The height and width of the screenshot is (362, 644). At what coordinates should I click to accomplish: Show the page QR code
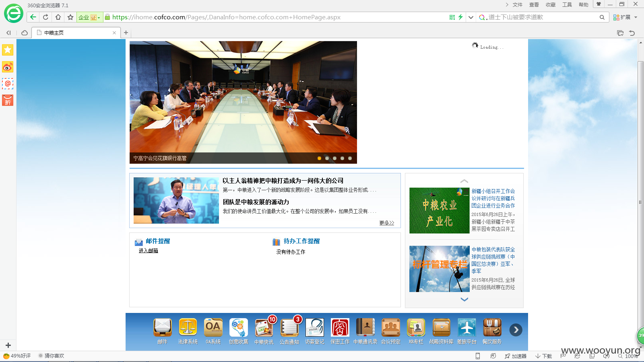pyautogui.click(x=452, y=17)
